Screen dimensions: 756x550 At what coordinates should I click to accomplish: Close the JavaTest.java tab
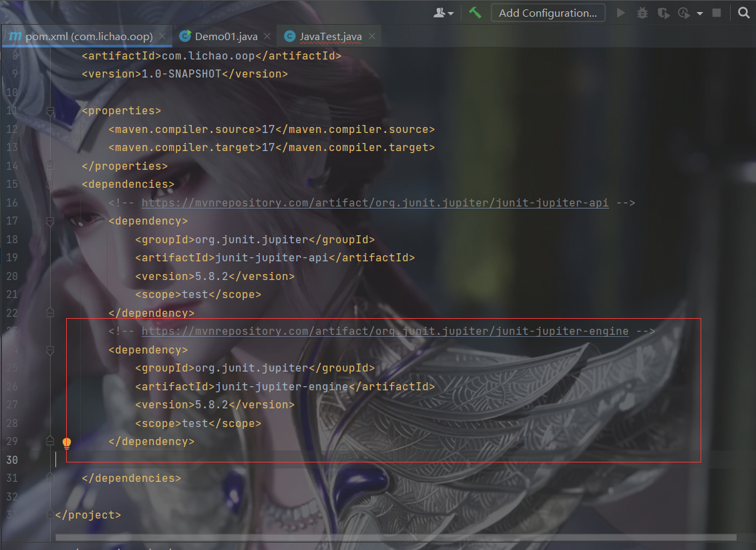point(372,36)
